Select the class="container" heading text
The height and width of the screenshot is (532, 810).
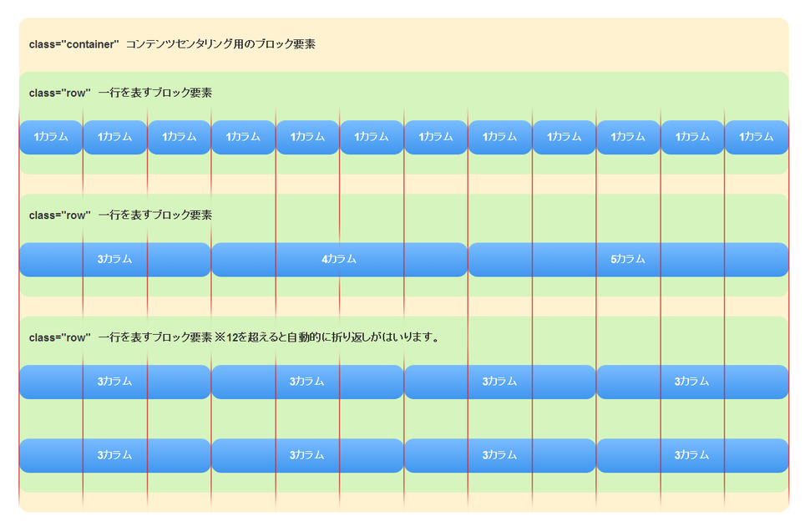[x=73, y=44]
